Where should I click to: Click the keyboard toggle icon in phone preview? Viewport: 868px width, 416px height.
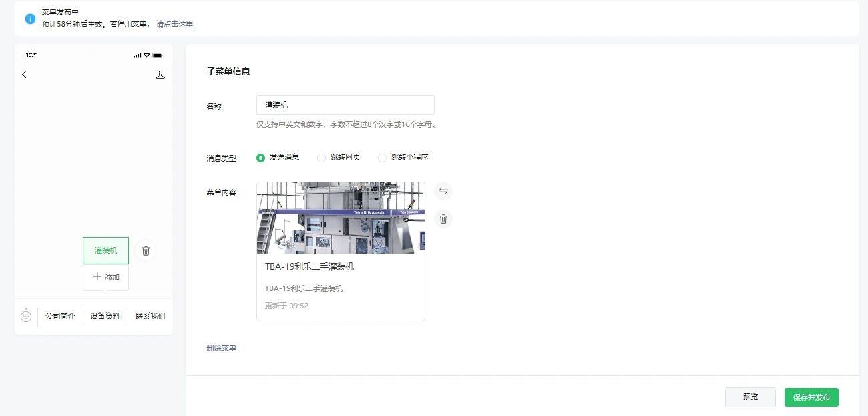(26, 315)
